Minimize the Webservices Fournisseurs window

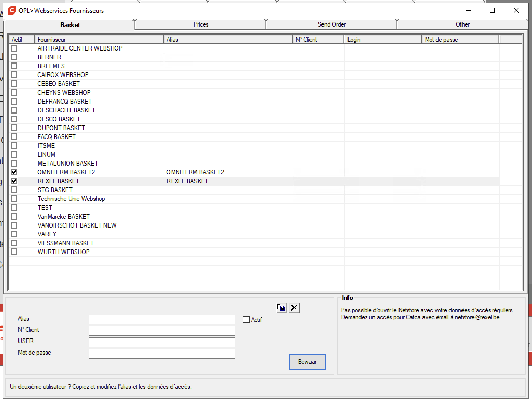468,10
